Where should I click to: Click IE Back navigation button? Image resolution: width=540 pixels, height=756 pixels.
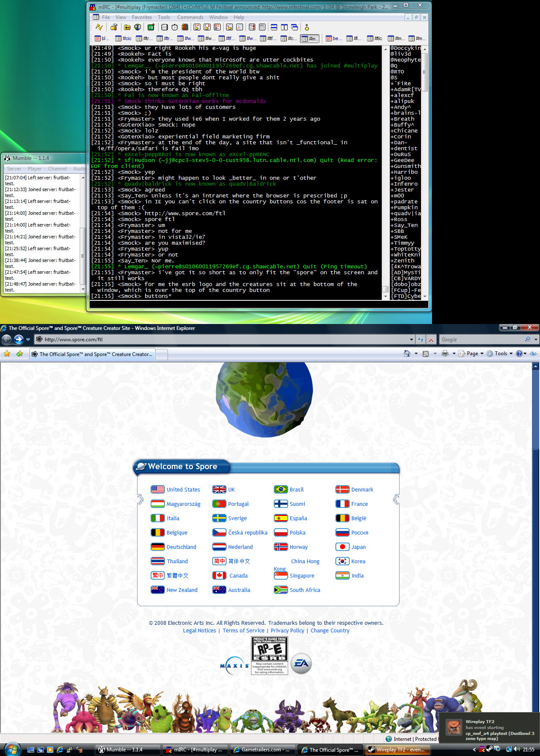(6, 339)
